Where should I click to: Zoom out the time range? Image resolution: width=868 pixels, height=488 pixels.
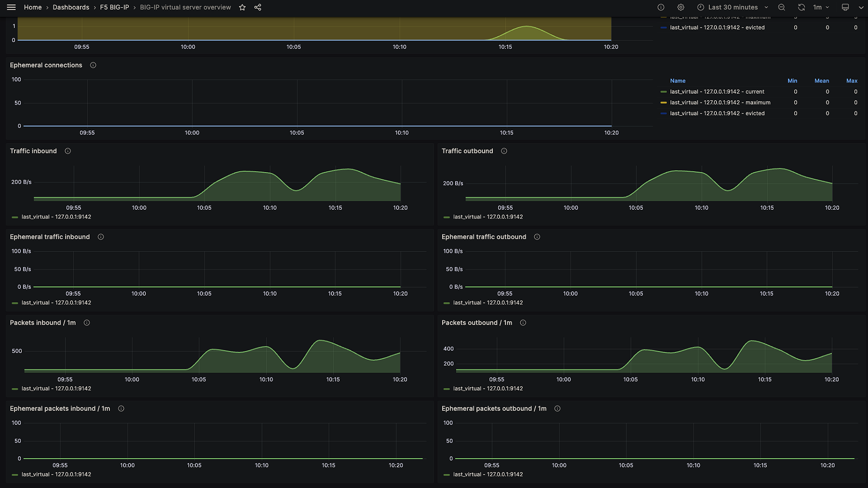pyautogui.click(x=781, y=7)
